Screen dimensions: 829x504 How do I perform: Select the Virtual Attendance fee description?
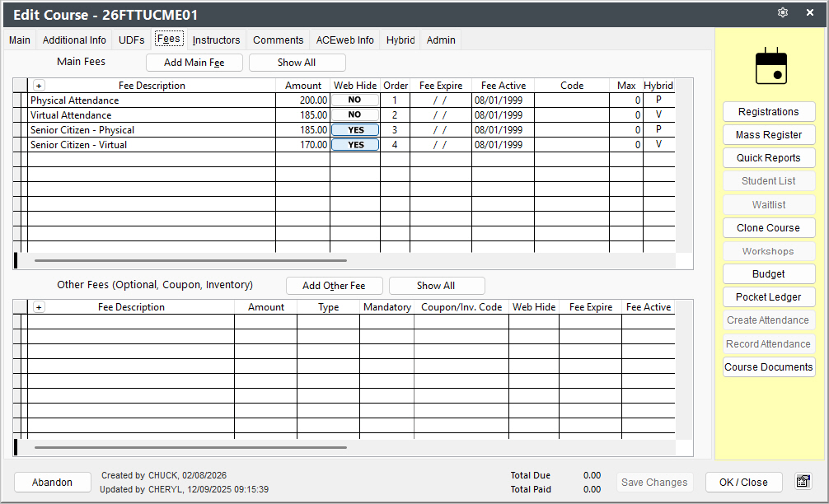152,115
